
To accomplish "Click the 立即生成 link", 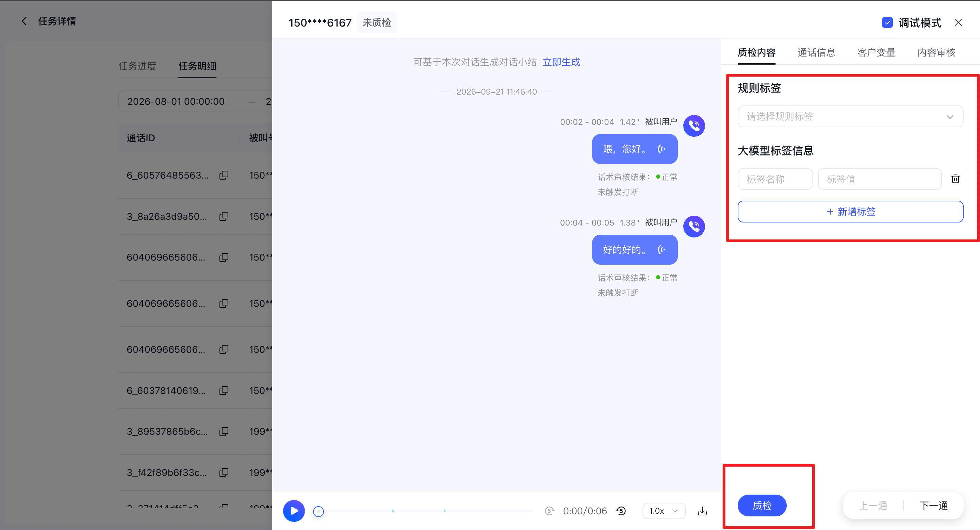I will (561, 62).
